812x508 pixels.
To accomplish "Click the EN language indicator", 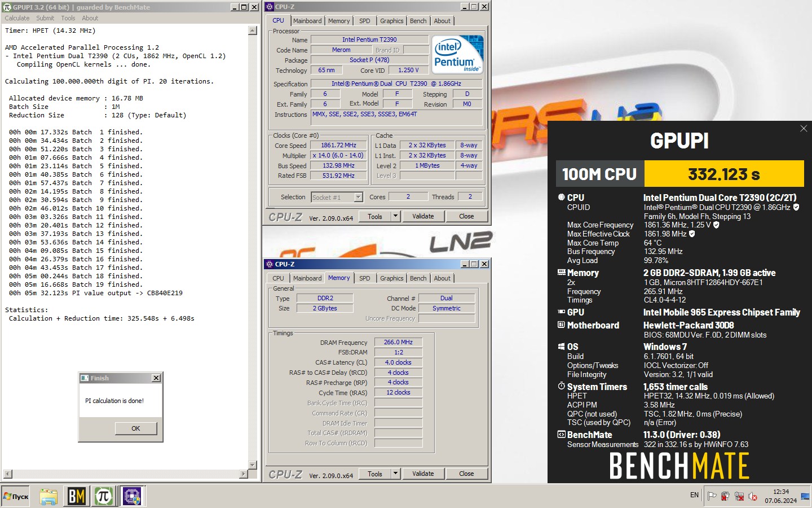I will point(694,495).
